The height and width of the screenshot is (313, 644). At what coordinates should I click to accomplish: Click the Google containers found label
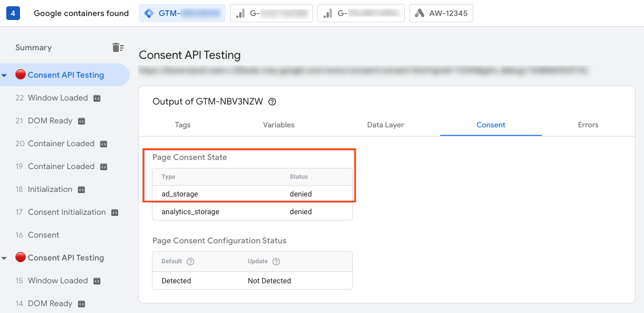[x=81, y=13]
